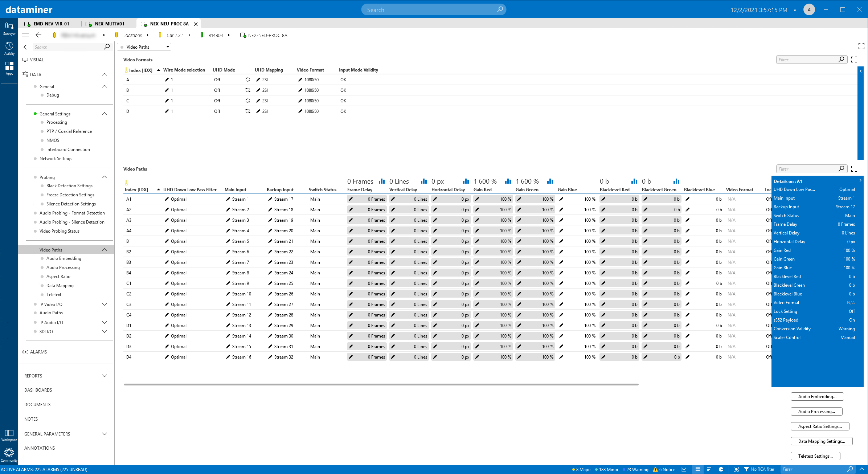The height and width of the screenshot is (474, 868).
Task: Edit UHD Mapping pencil for row A
Action: click(x=258, y=79)
